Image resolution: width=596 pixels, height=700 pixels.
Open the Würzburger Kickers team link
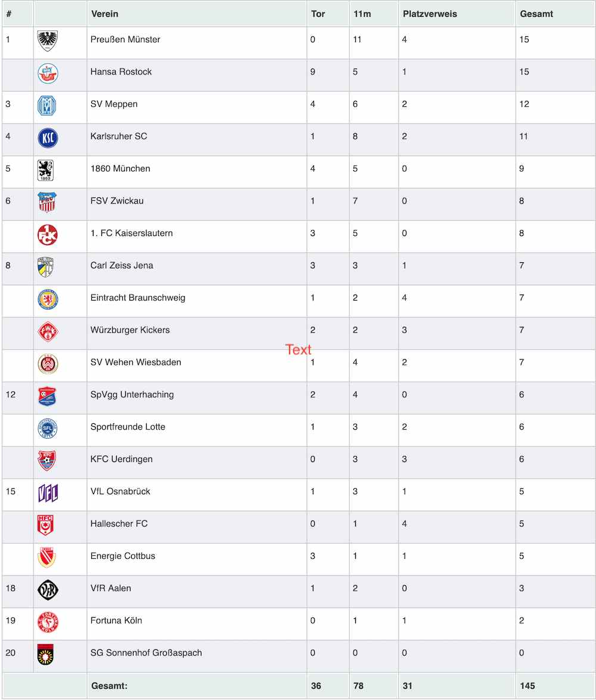(x=131, y=330)
